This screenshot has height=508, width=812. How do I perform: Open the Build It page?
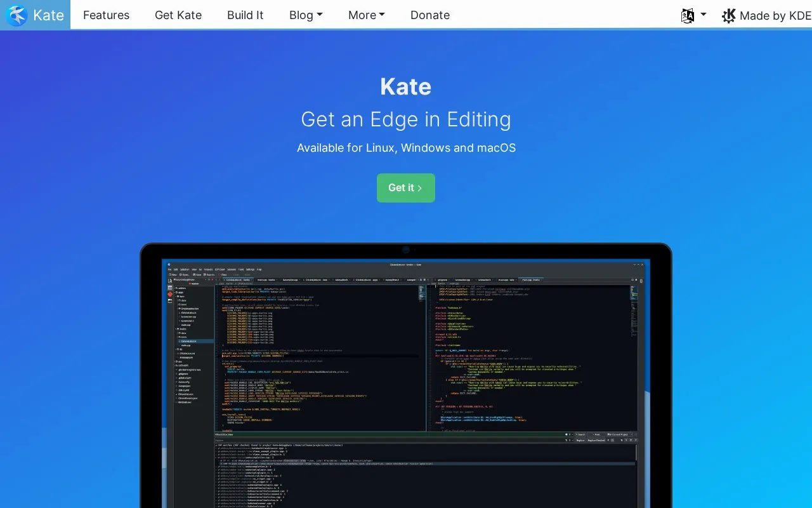pyautogui.click(x=245, y=15)
